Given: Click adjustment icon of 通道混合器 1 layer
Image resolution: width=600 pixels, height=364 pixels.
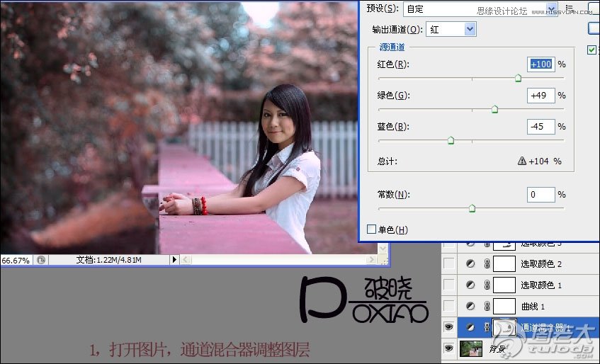Looking at the screenshot, I should [470, 327].
